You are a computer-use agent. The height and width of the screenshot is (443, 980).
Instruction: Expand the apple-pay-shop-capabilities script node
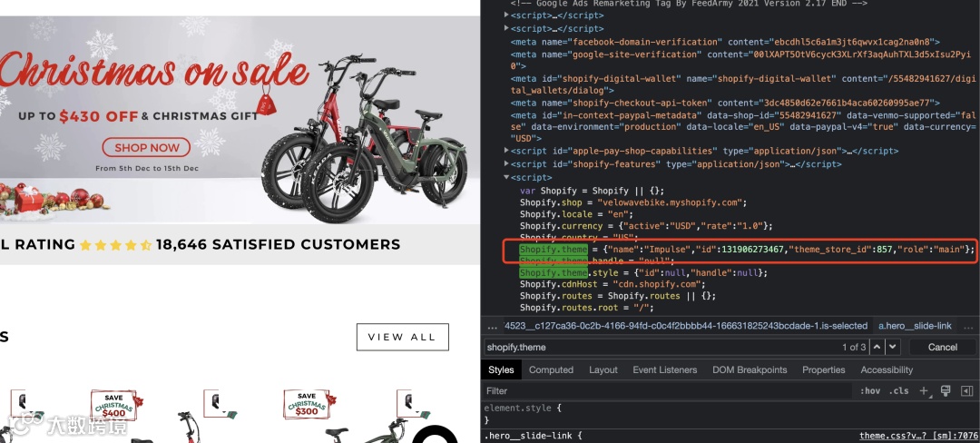click(507, 151)
